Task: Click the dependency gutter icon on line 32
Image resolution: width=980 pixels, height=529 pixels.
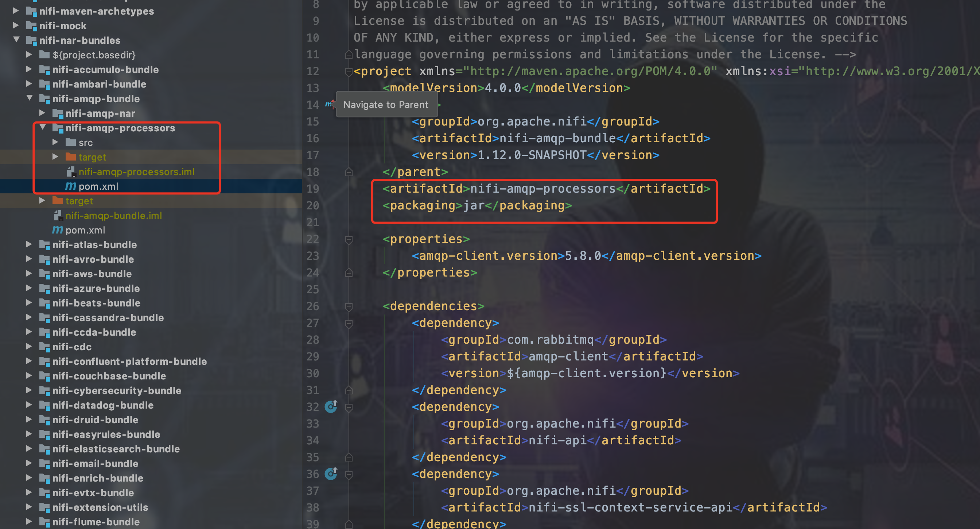Action: [331, 406]
